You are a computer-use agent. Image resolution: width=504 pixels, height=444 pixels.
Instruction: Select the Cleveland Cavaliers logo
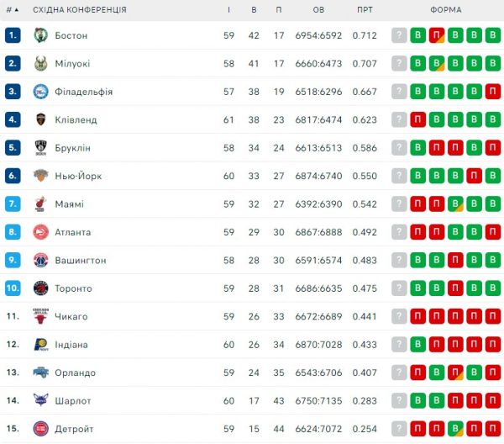[41, 119]
